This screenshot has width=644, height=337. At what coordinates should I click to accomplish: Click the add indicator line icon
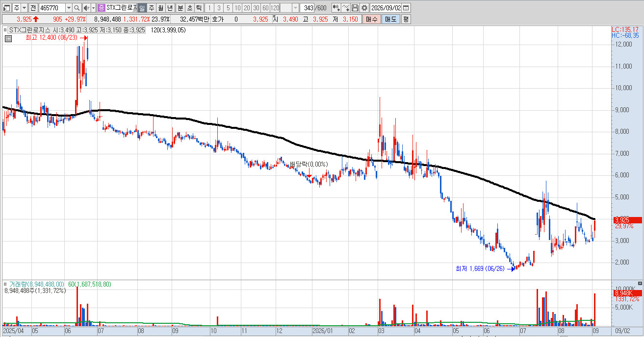pyautogui.click(x=346, y=8)
